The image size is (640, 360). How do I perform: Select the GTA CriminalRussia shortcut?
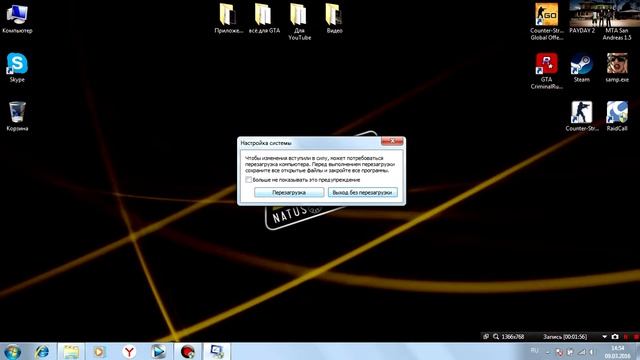click(x=547, y=71)
